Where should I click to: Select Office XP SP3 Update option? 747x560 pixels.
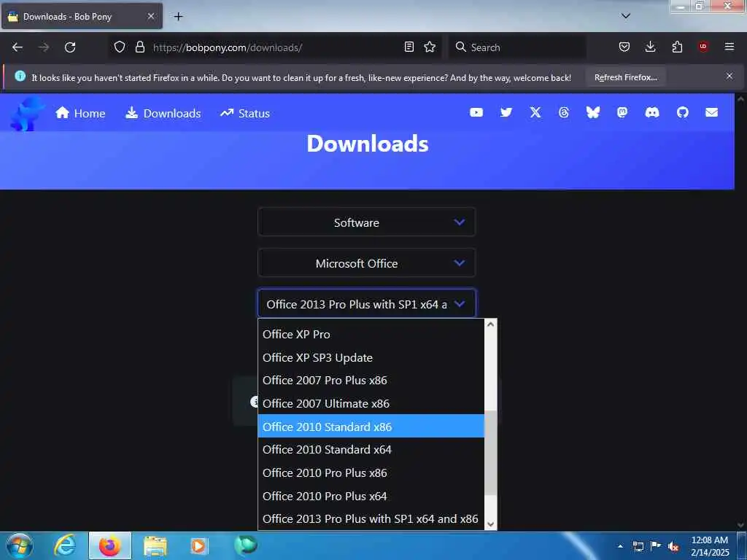371,357
